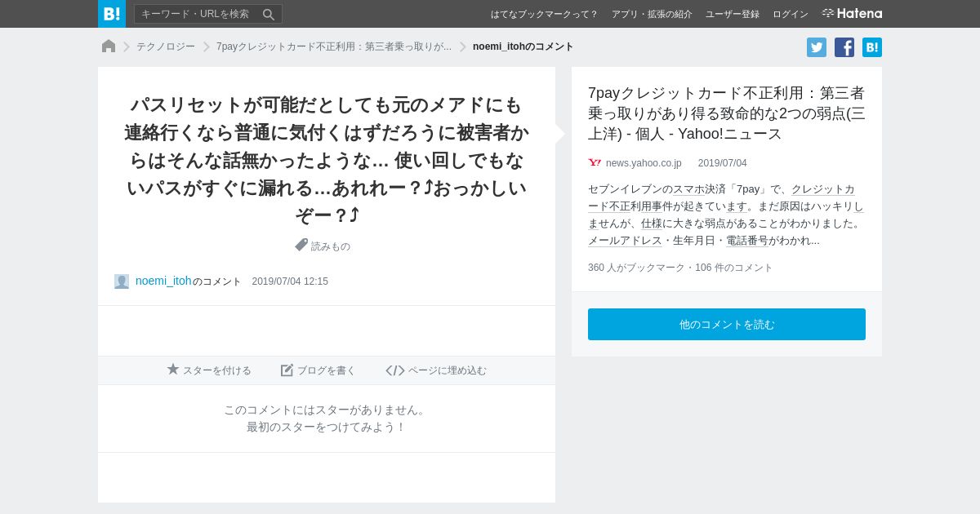This screenshot has width=980, height=514.
Task: Go to home via house icon
Action: pyautogui.click(x=109, y=47)
